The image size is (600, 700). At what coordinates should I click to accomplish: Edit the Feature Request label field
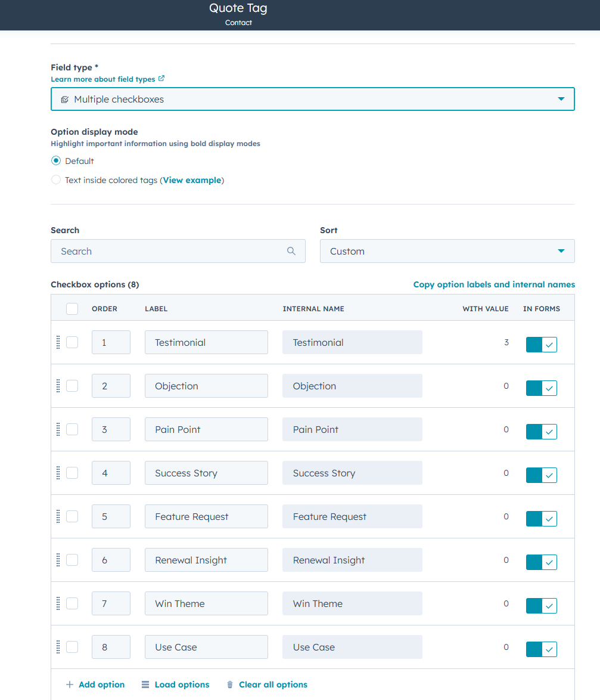(206, 516)
